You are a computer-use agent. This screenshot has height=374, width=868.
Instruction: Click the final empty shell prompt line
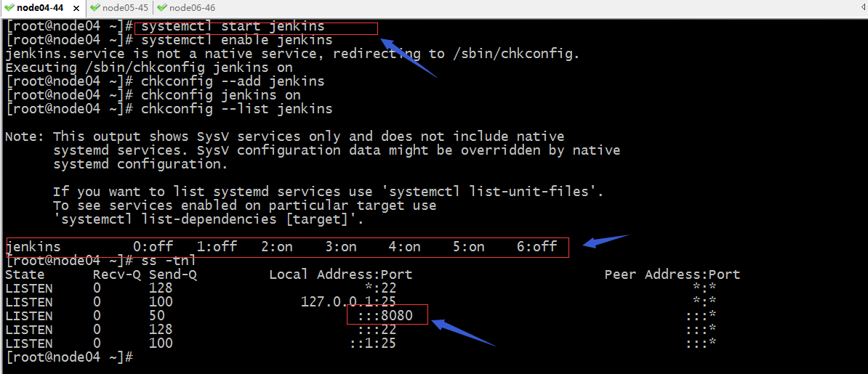(69, 357)
